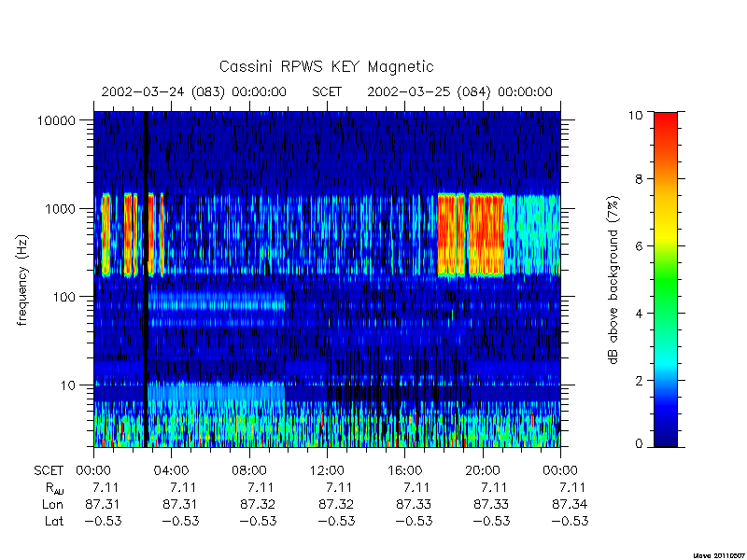Click the '12:00' time axis label
Image resolution: width=747 pixels, height=560 pixels.
tap(327, 471)
